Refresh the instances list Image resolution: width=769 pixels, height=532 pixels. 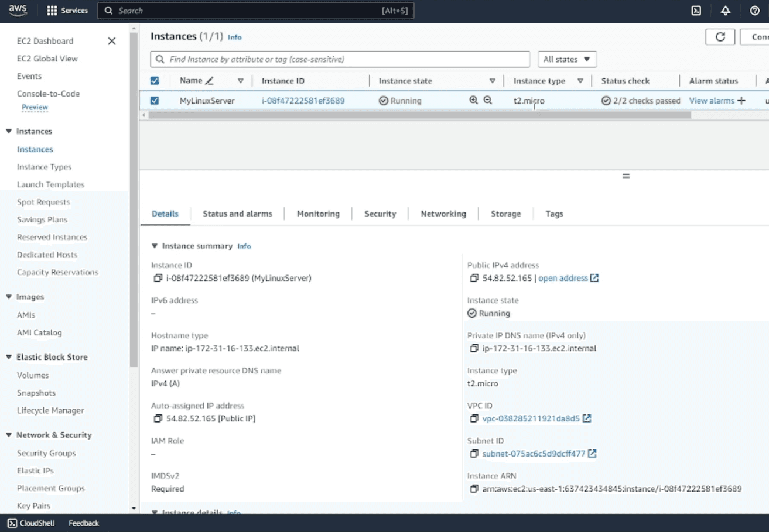coord(720,37)
